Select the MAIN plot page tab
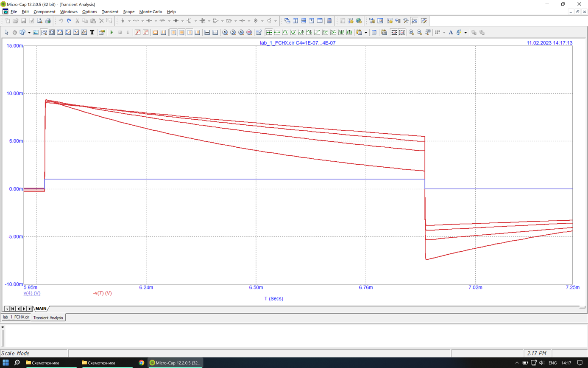This screenshot has height=368, width=588. click(41, 309)
